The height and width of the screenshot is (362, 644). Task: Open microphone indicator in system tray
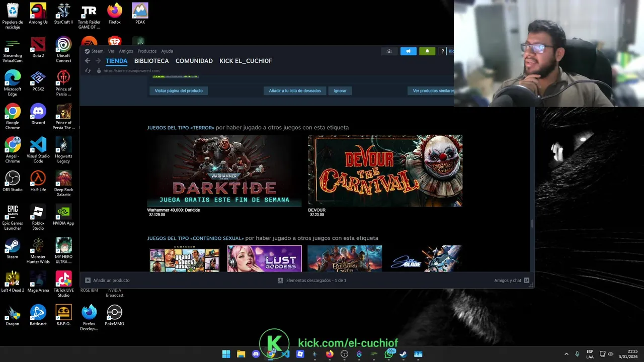point(577,354)
